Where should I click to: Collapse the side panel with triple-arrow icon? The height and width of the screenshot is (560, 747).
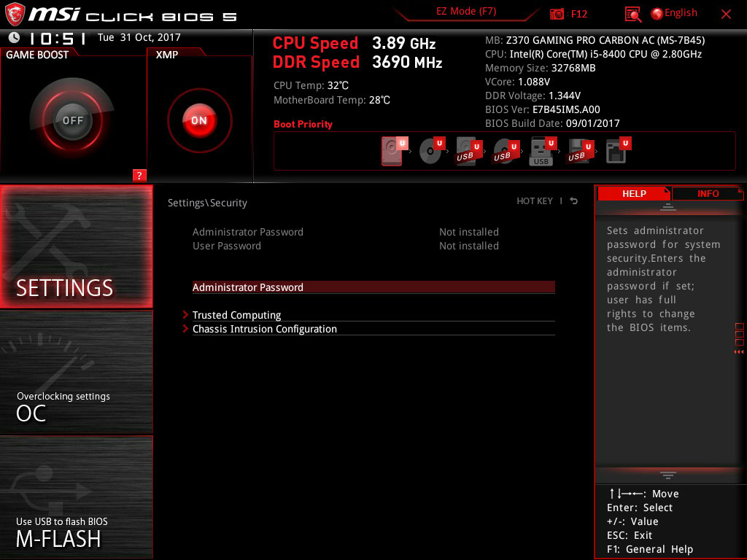tap(738, 352)
